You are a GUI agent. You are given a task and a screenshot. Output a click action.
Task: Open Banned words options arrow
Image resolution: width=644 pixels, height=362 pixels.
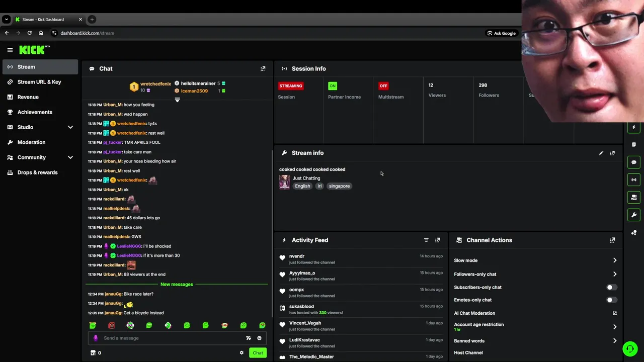tap(614, 341)
